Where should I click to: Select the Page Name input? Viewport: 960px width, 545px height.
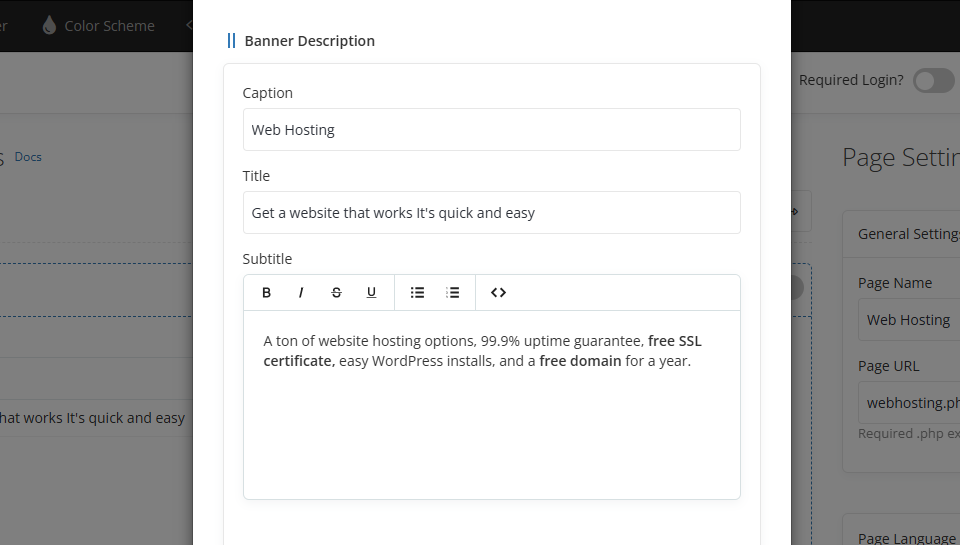(x=908, y=320)
